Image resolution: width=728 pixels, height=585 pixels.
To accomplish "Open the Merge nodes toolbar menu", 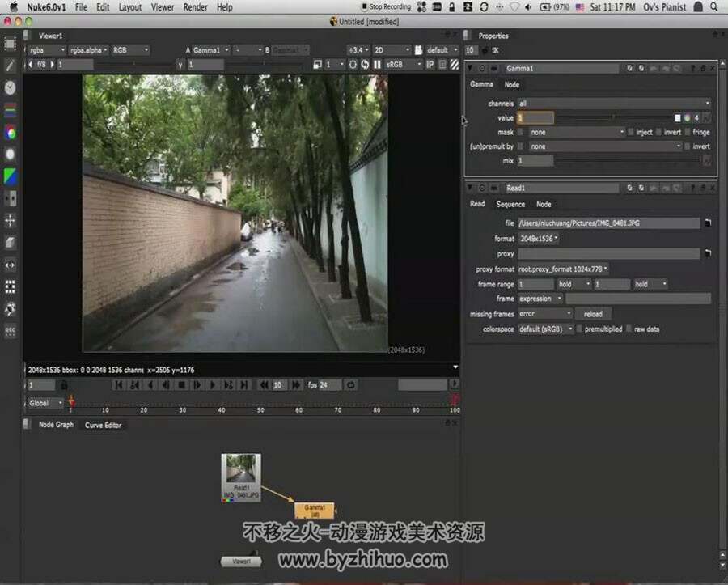I will pos(10,198).
